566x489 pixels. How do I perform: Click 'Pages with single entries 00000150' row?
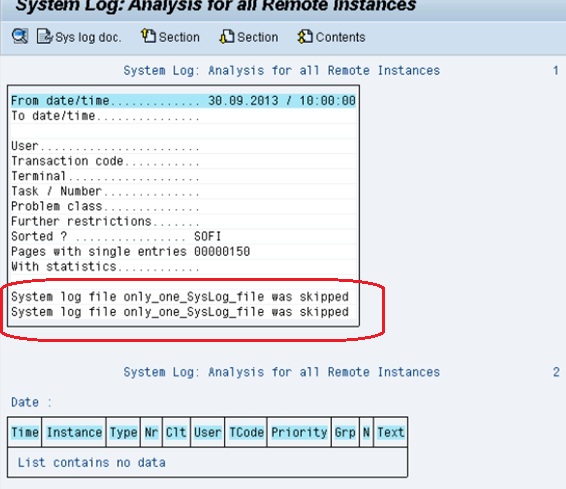point(183,252)
